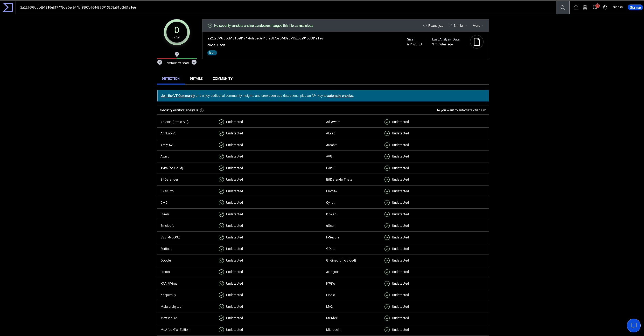Click the Undetected icon for Emsisoft

point(221,226)
